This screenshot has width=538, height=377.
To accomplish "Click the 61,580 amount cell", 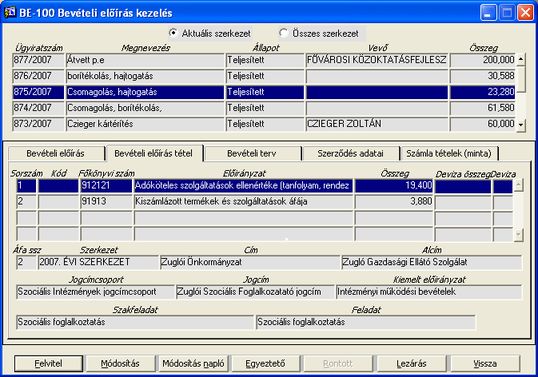I will (x=482, y=108).
